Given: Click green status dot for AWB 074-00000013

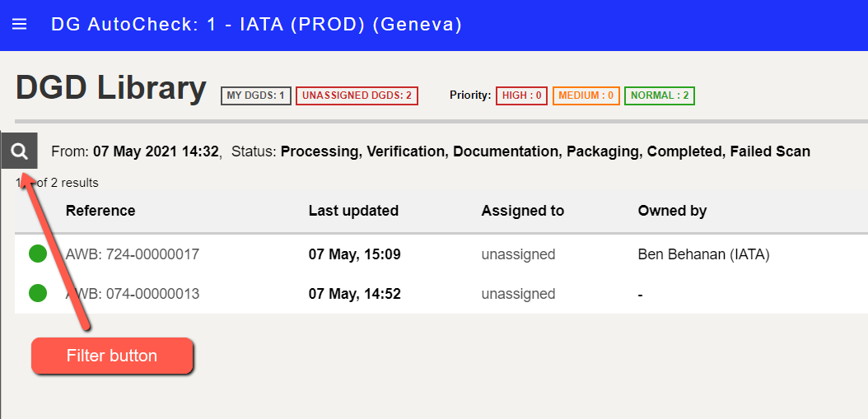Looking at the screenshot, I should tap(38, 293).
